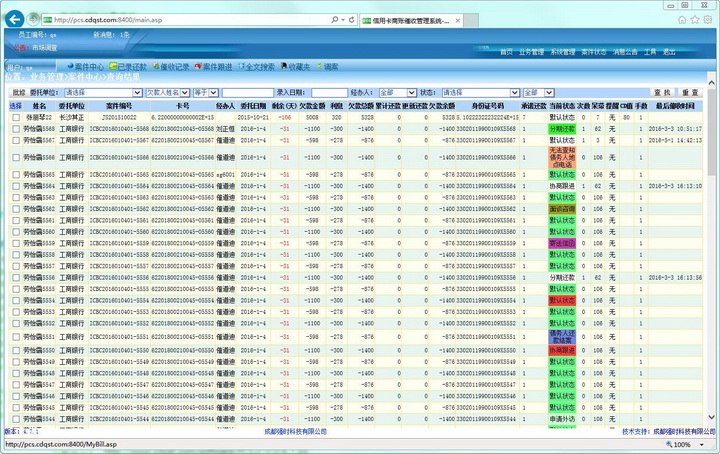This screenshot has width=720, height=454.
Task: Tick checkbox for row 劳怡霖5555
Action: (x=16, y=289)
